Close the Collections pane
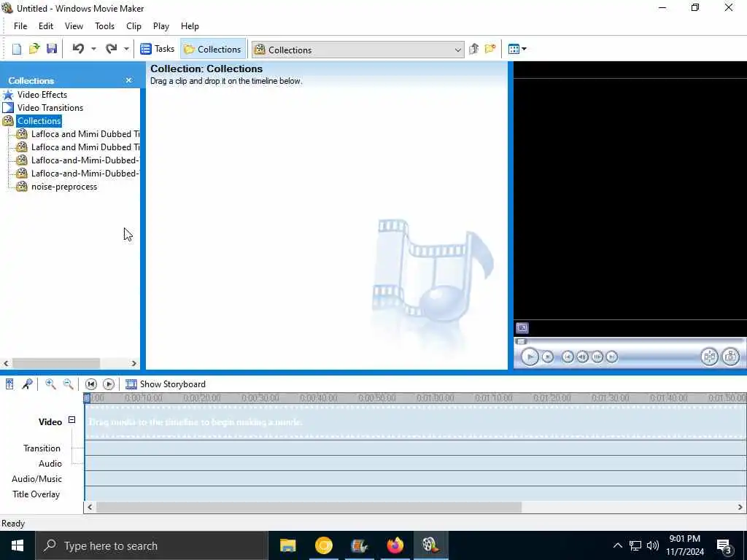 (128, 80)
